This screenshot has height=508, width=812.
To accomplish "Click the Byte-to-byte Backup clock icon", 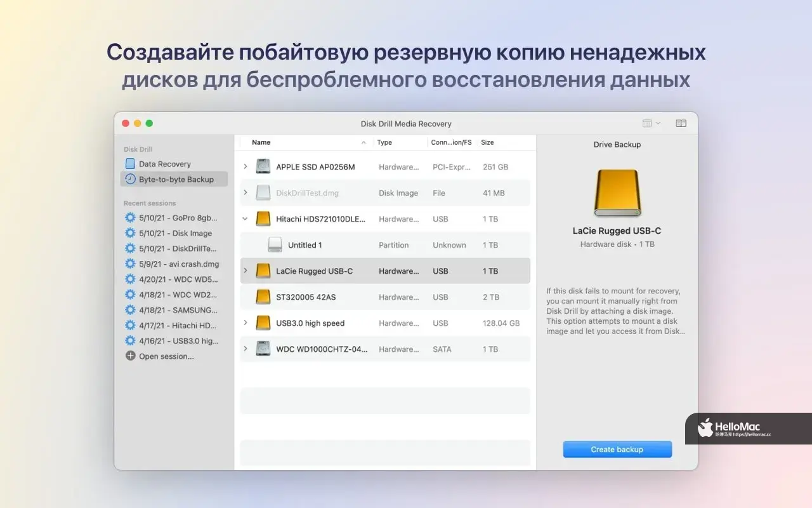I will [130, 179].
